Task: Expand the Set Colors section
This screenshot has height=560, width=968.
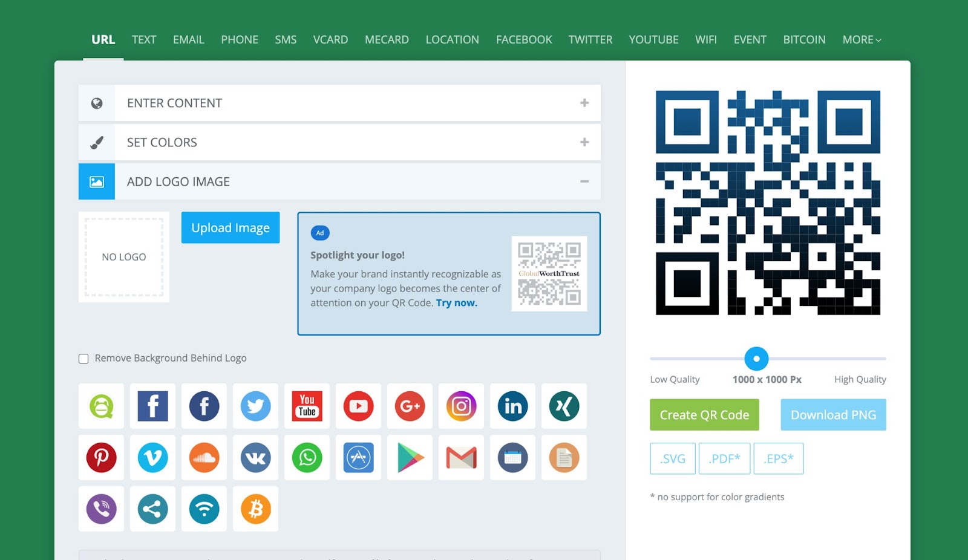Action: [x=339, y=143]
